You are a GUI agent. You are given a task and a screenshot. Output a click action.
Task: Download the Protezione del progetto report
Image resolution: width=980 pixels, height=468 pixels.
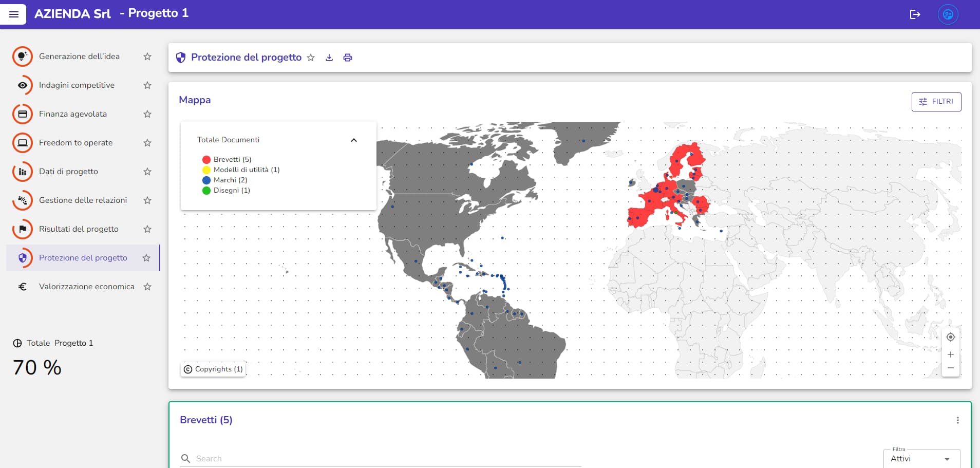click(329, 58)
